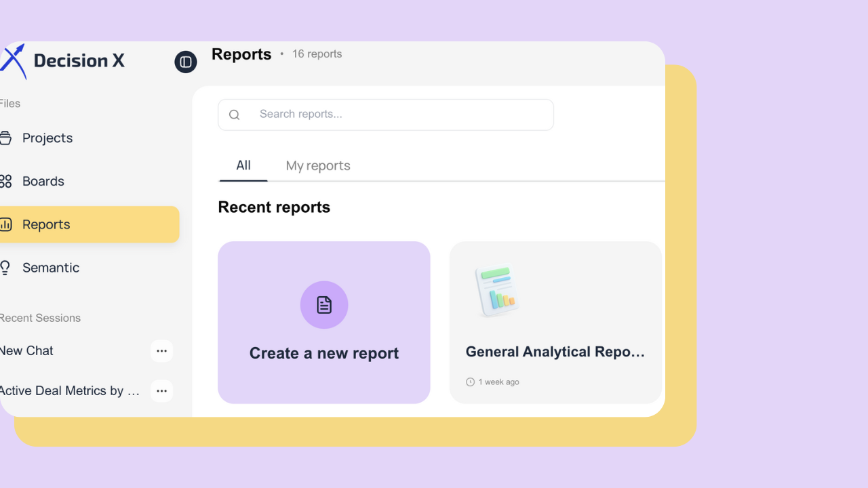Switch to the My reports tab
The image size is (868, 488).
click(x=317, y=165)
